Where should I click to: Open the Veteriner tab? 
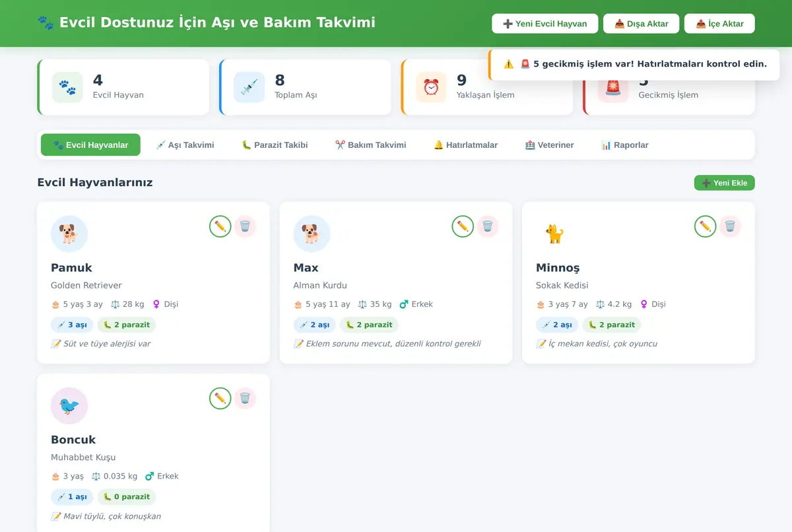(549, 145)
